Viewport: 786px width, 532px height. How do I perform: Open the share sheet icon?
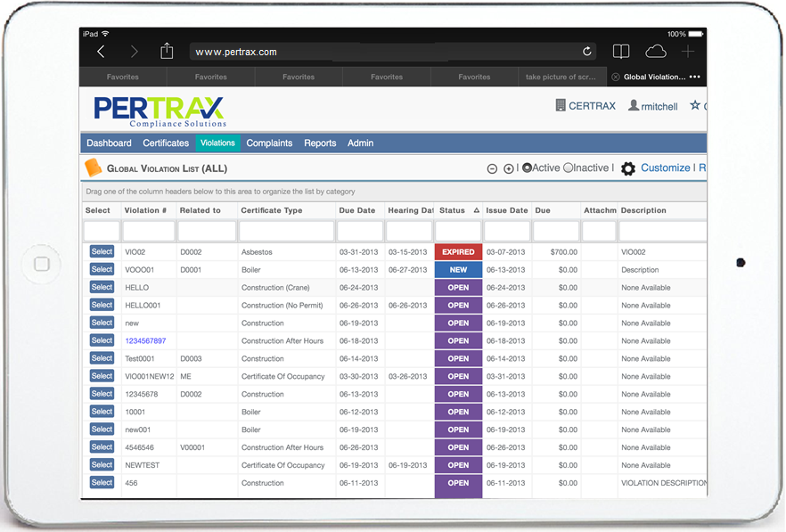pyautogui.click(x=167, y=51)
